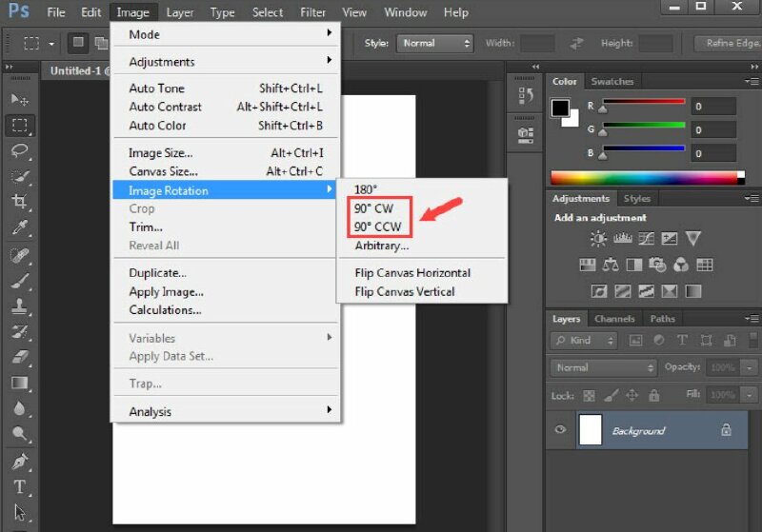Viewport: 762px width, 532px height.
Task: Toggle pixel layer filter
Action: [x=635, y=341]
